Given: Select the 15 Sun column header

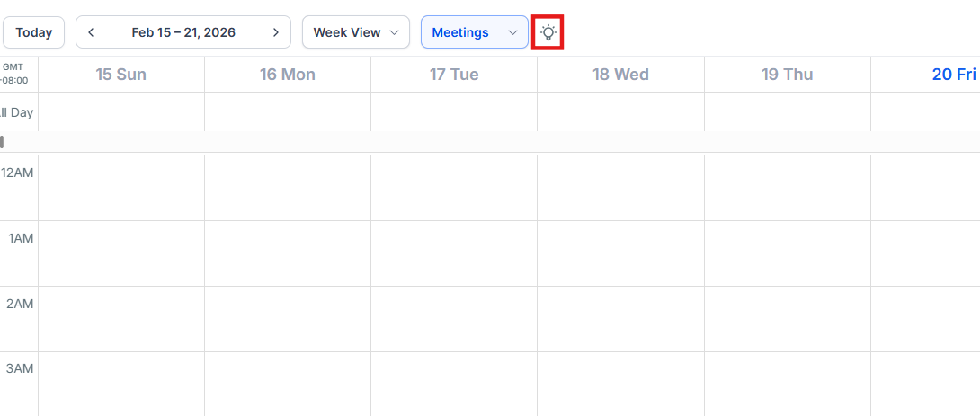Looking at the screenshot, I should pyautogui.click(x=121, y=75).
